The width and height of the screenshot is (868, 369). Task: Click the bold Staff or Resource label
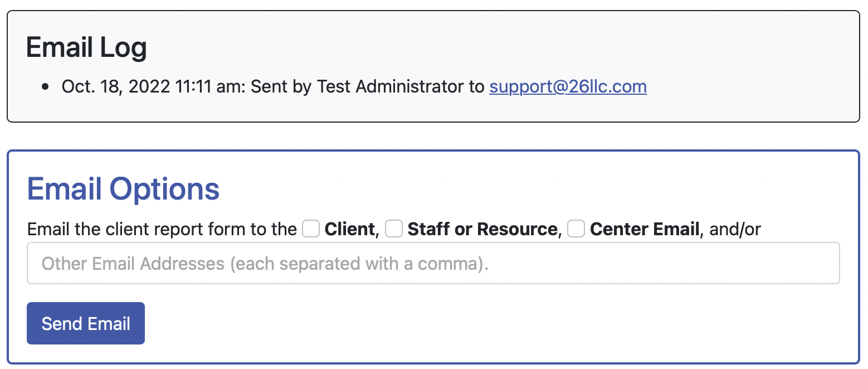pyautogui.click(x=482, y=229)
